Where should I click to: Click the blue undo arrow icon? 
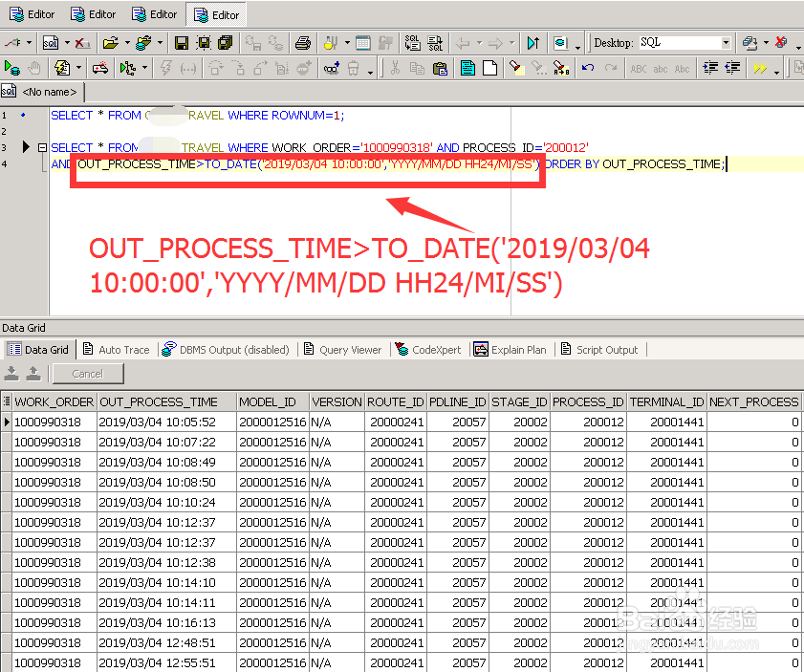pos(588,68)
